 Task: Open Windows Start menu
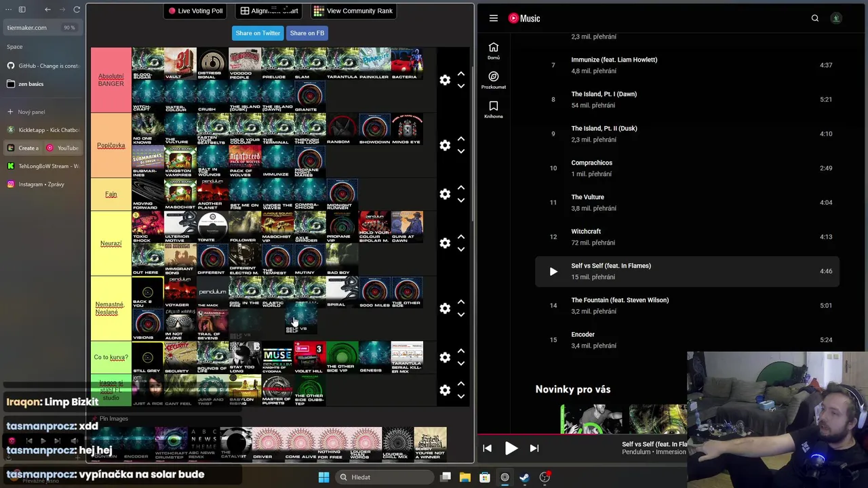323,477
